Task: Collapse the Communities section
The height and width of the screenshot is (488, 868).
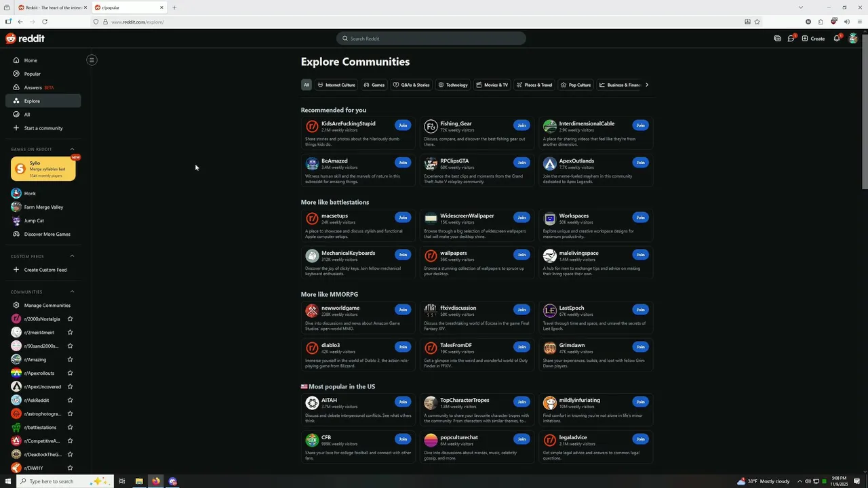Action: (x=72, y=291)
